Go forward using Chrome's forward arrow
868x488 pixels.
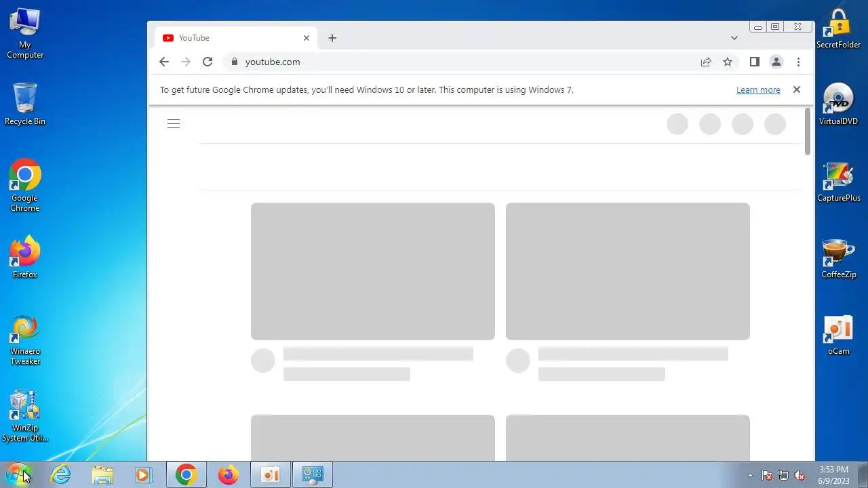tap(186, 62)
